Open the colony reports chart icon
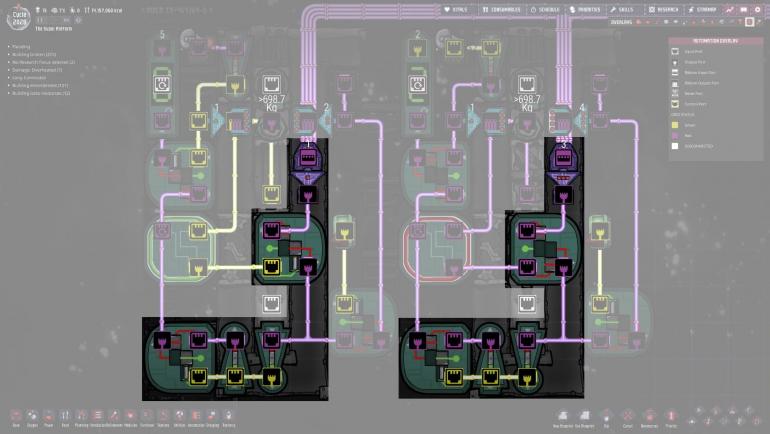This screenshot has width=770, height=434. [730, 9]
